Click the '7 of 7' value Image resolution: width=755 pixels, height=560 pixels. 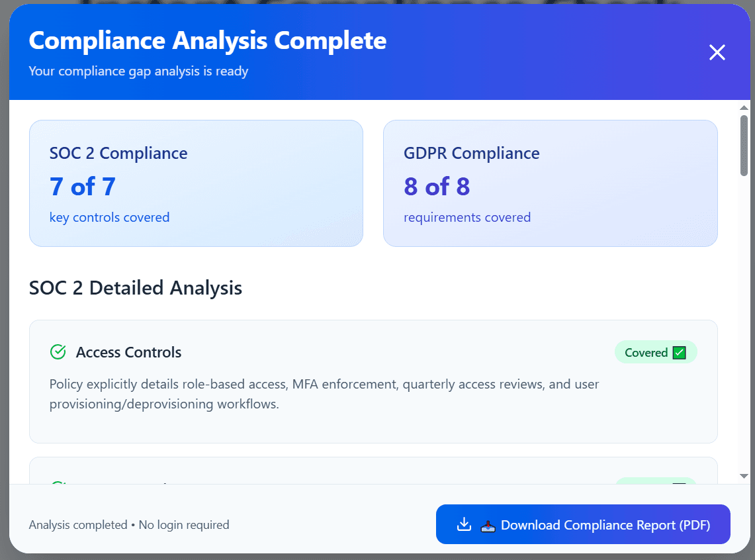pyautogui.click(x=82, y=187)
